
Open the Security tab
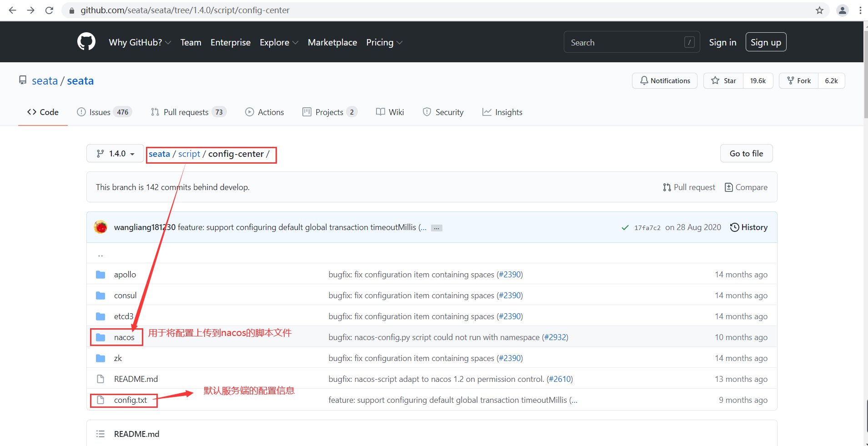tap(443, 112)
